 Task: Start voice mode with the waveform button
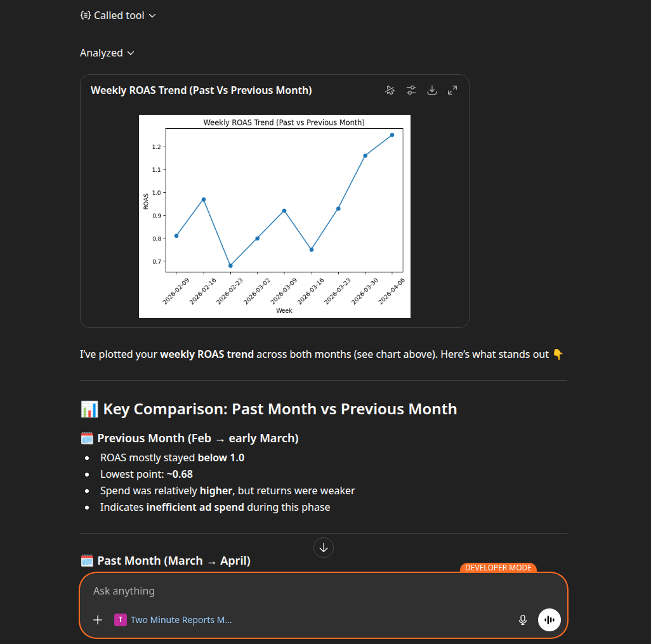tap(548, 620)
